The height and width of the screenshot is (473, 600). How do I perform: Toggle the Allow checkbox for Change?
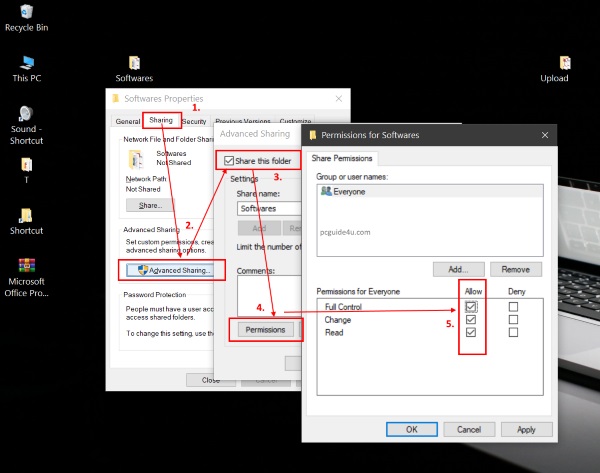tap(472, 320)
